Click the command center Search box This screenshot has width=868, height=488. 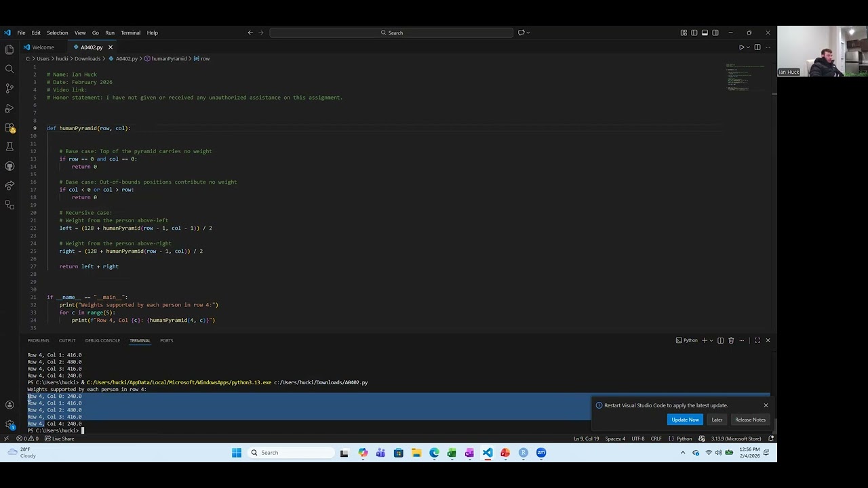point(391,33)
